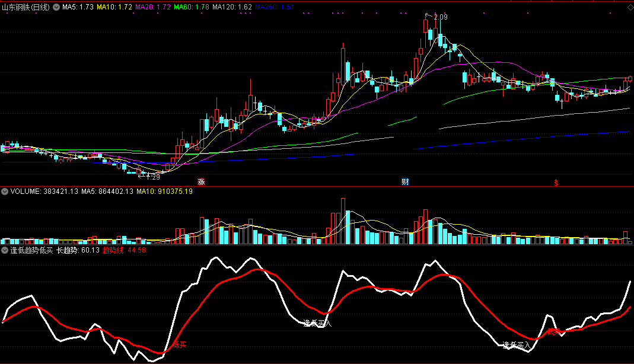Click the diamond icon at the top right corner
This screenshot has width=634, height=364.
(630, 7)
